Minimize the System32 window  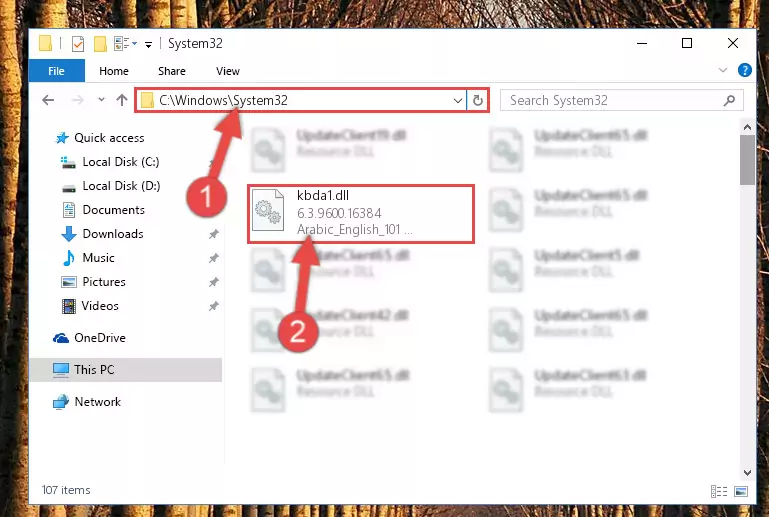click(x=641, y=44)
